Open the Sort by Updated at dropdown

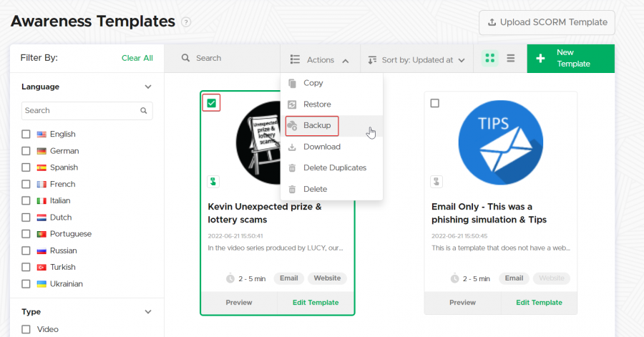[416, 60]
